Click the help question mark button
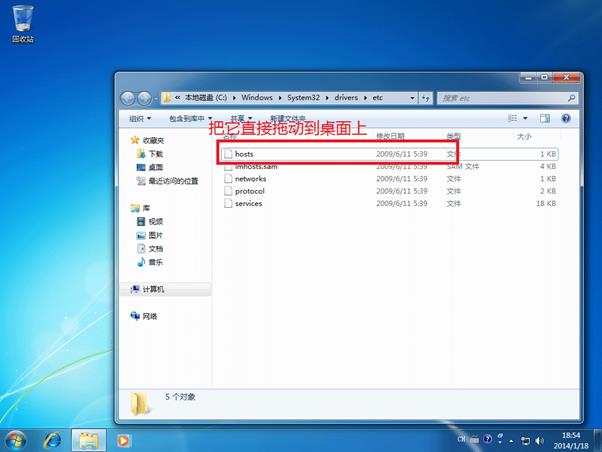 564,118
